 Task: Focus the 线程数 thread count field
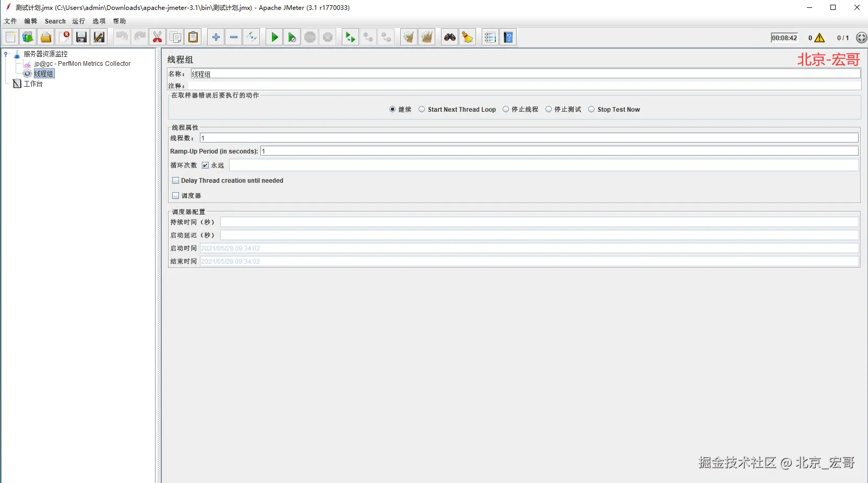point(529,138)
